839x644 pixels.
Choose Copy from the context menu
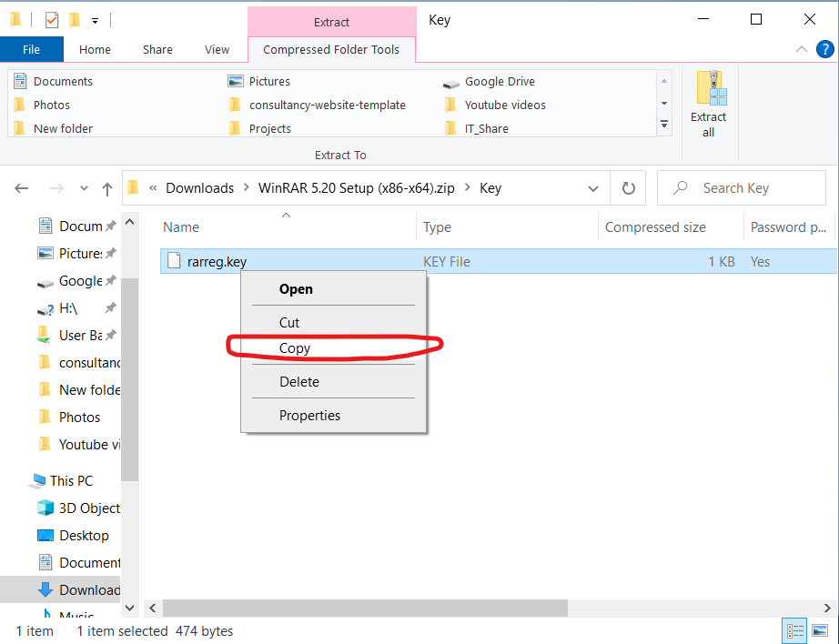[333, 348]
